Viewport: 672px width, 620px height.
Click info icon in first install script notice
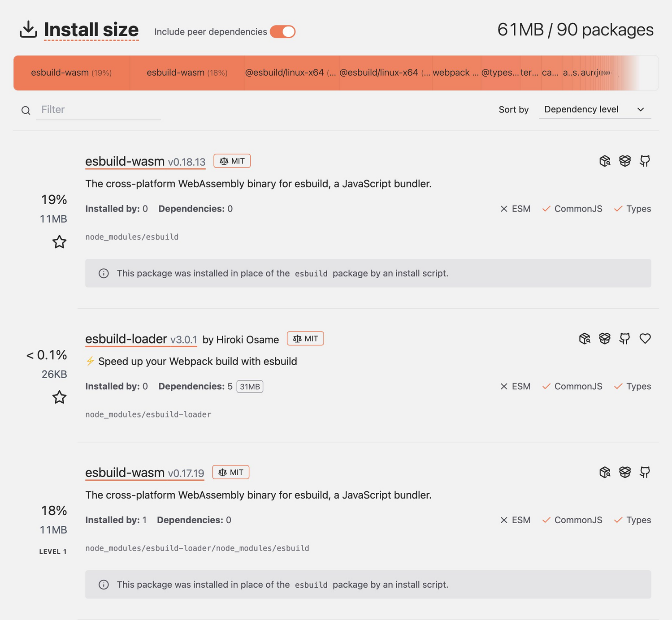[104, 273]
